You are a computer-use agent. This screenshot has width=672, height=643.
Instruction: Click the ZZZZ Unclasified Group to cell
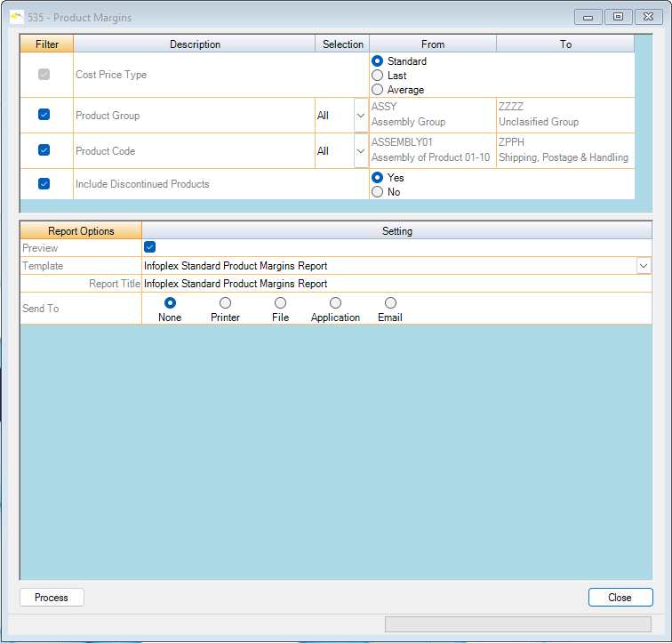[565, 116]
